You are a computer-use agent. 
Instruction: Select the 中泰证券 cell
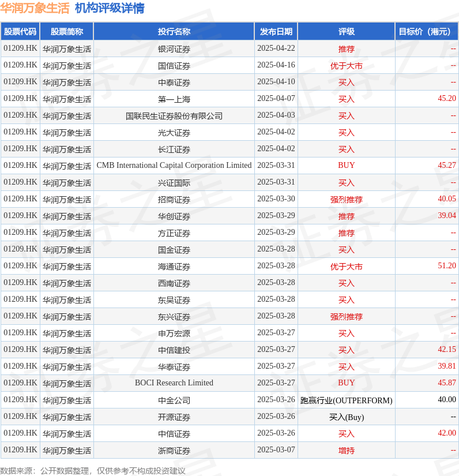point(174,83)
